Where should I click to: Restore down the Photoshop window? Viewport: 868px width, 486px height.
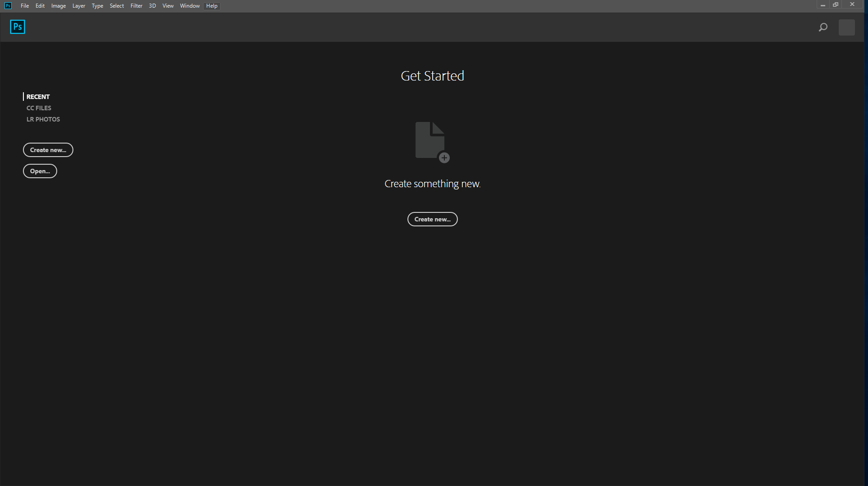(x=836, y=5)
